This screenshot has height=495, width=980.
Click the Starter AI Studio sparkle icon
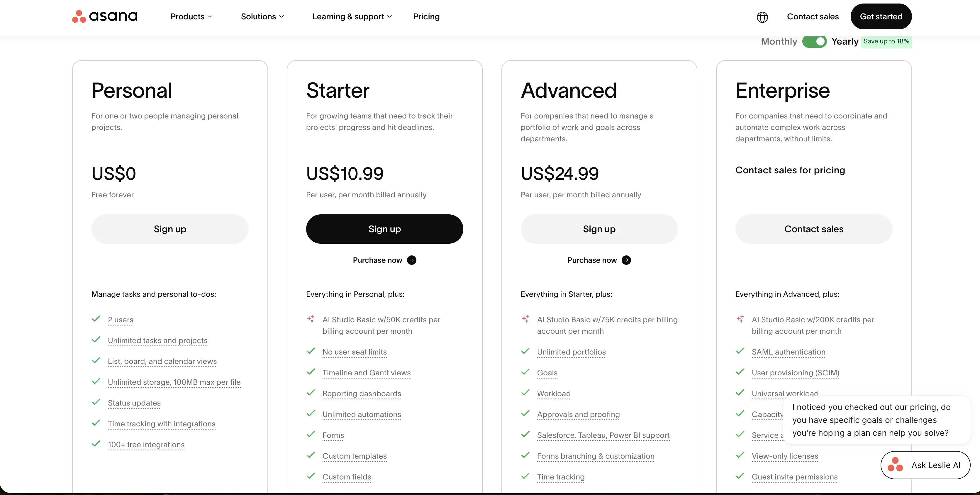311,319
